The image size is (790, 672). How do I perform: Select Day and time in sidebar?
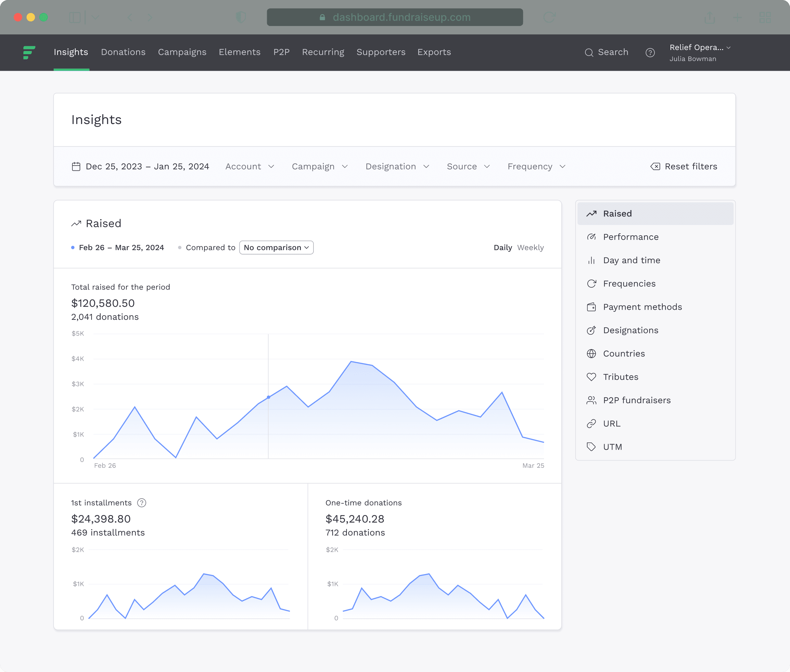pos(655,260)
